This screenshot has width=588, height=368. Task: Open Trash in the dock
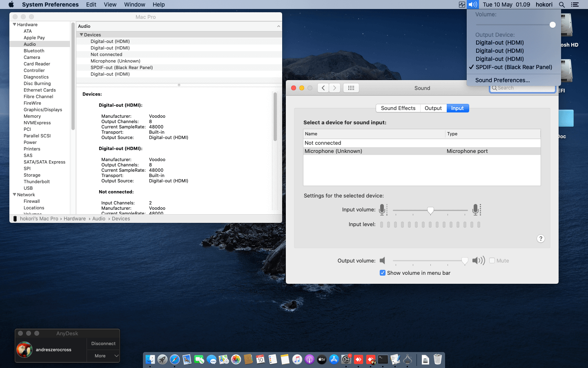[x=438, y=359]
